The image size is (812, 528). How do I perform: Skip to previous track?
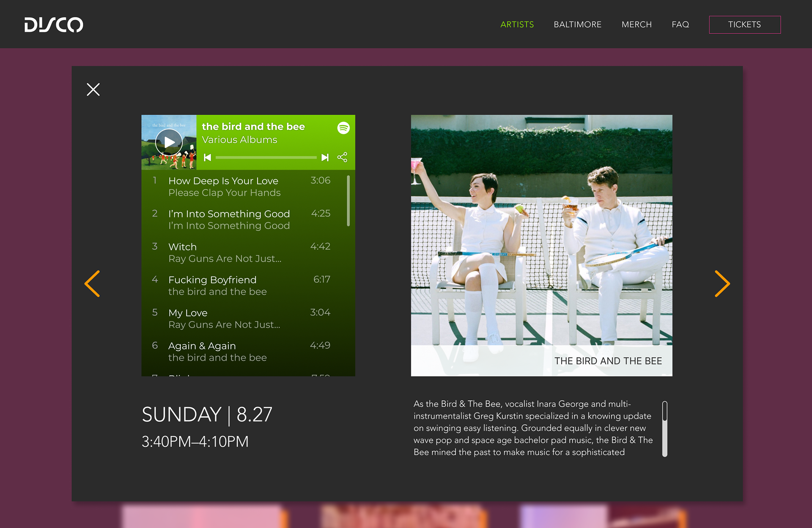pyautogui.click(x=207, y=157)
